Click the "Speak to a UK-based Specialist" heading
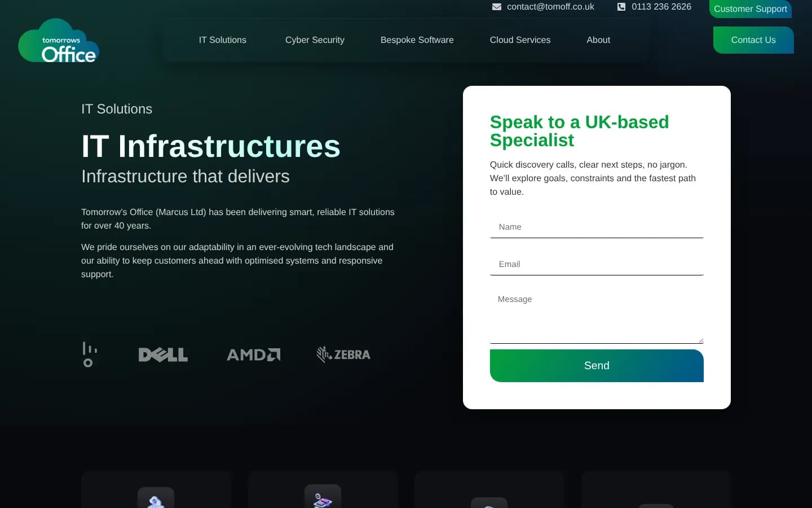 click(580, 131)
